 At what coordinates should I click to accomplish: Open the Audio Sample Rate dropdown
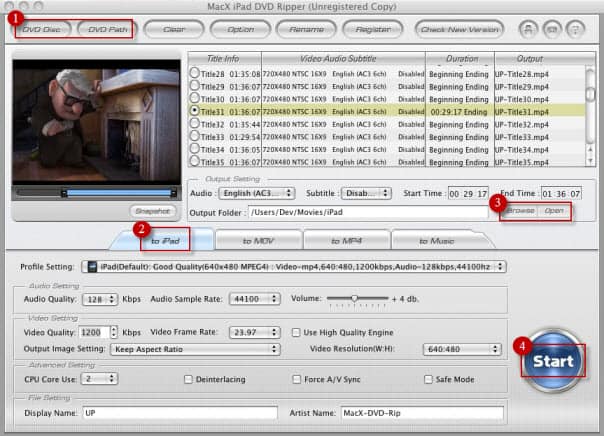(254, 299)
